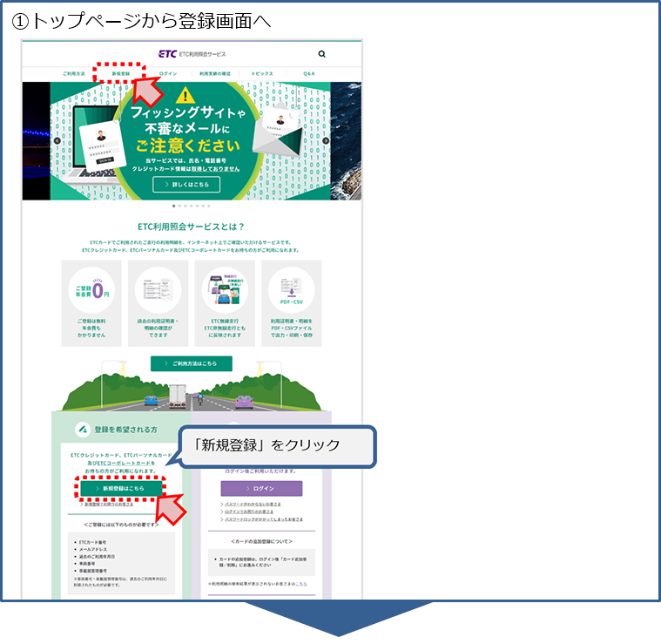Click the 過去の利用証明書 document illustration icon
This screenshot has height=644, width=661.
click(x=159, y=290)
